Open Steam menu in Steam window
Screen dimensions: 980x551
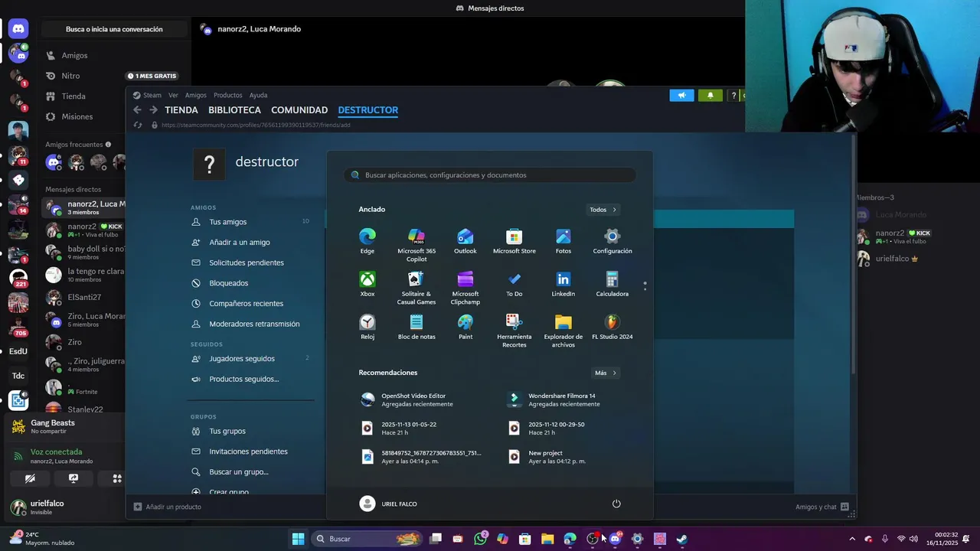coord(147,96)
